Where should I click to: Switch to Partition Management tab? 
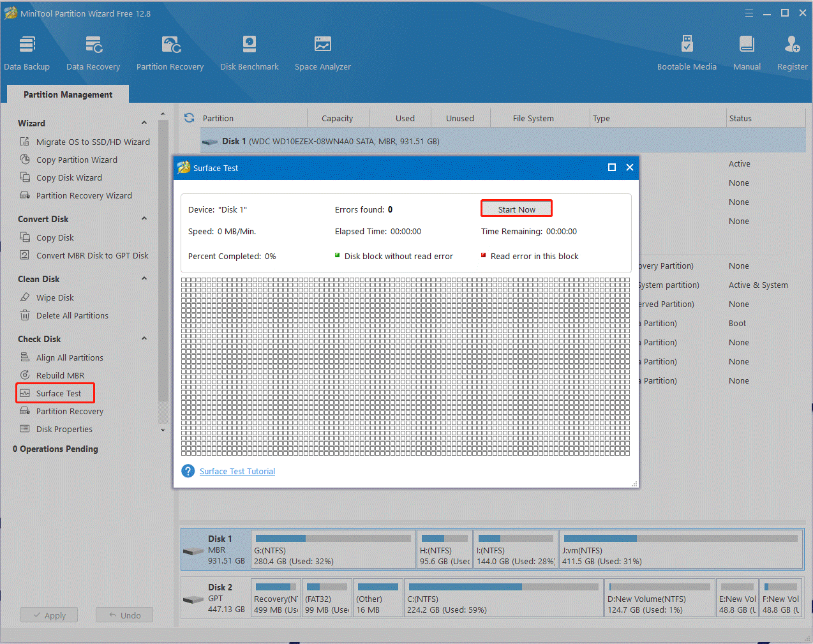pyautogui.click(x=68, y=94)
